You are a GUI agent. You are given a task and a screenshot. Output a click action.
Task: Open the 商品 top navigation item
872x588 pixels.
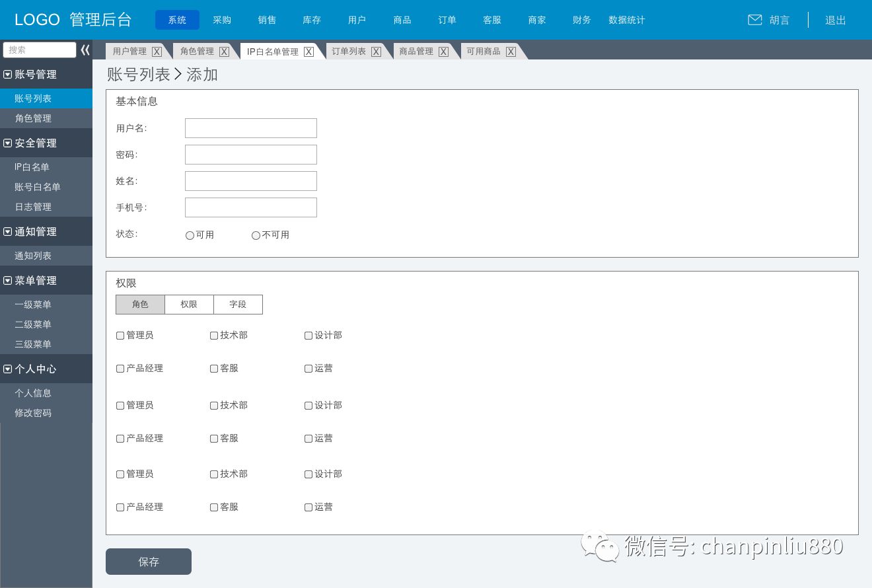[402, 20]
